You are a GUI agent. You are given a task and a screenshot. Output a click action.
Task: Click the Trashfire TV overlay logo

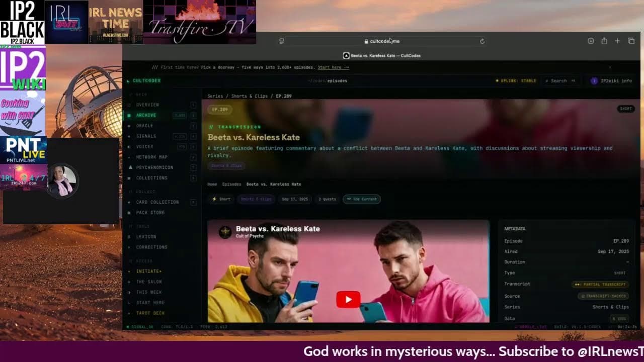[x=200, y=22]
